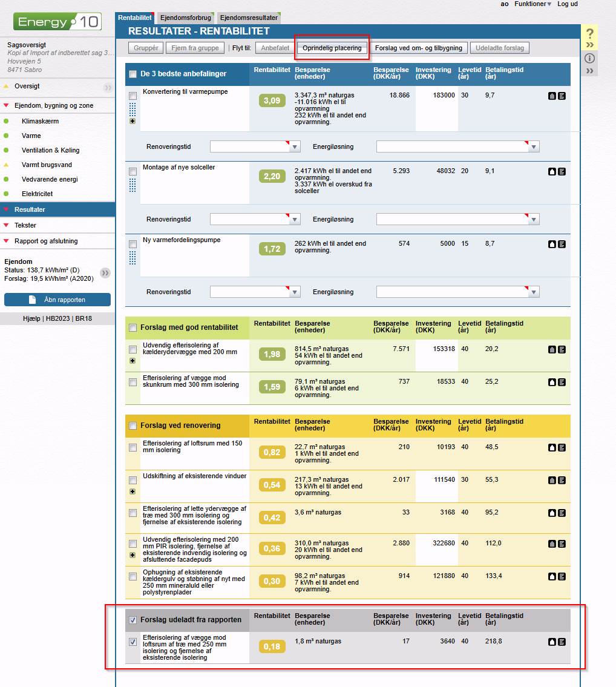Click the Oprindelig placering button
The image size is (616, 687).
click(332, 48)
